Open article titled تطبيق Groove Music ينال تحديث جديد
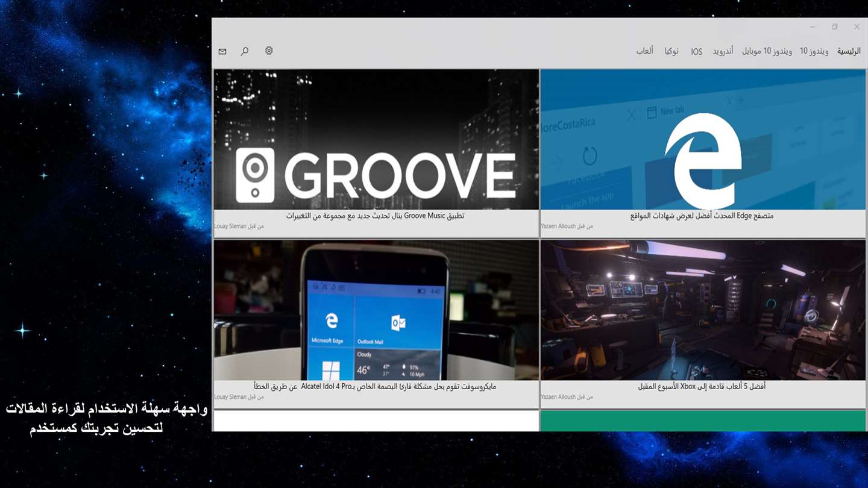This screenshot has width=868, height=488. tap(376, 216)
